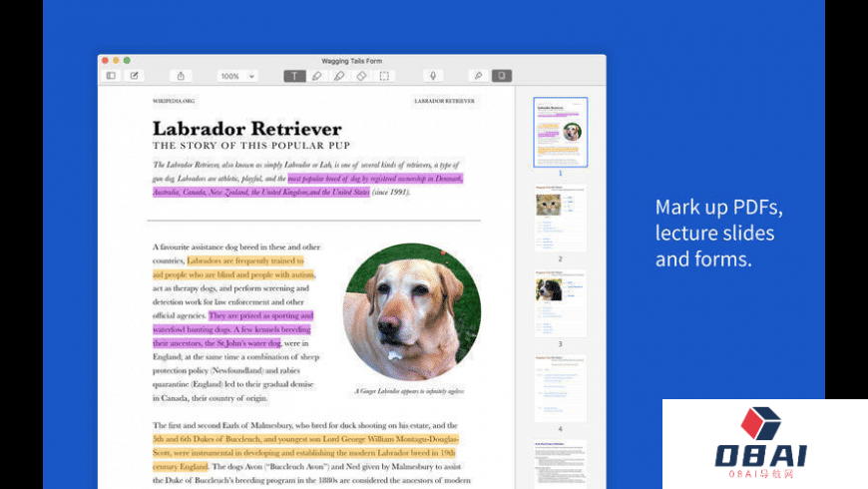
Task: Click the photo caption 'A Ginger Labrador'
Action: click(409, 391)
